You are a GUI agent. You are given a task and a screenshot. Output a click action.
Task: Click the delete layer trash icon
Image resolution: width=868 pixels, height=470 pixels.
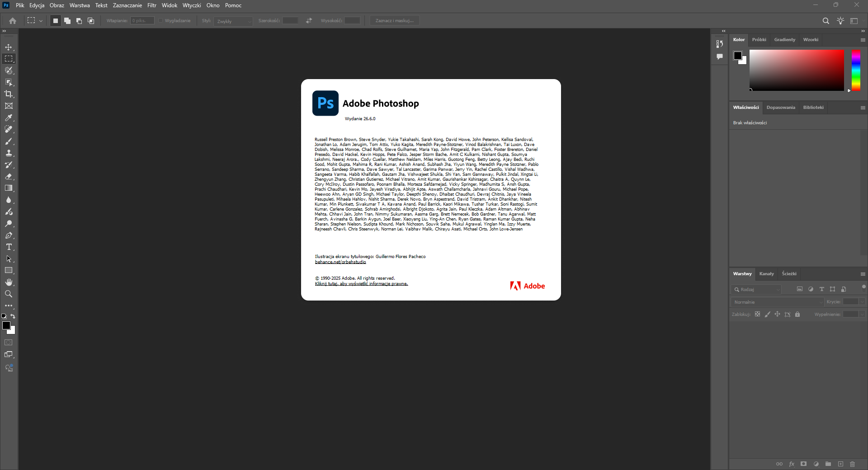(x=853, y=464)
